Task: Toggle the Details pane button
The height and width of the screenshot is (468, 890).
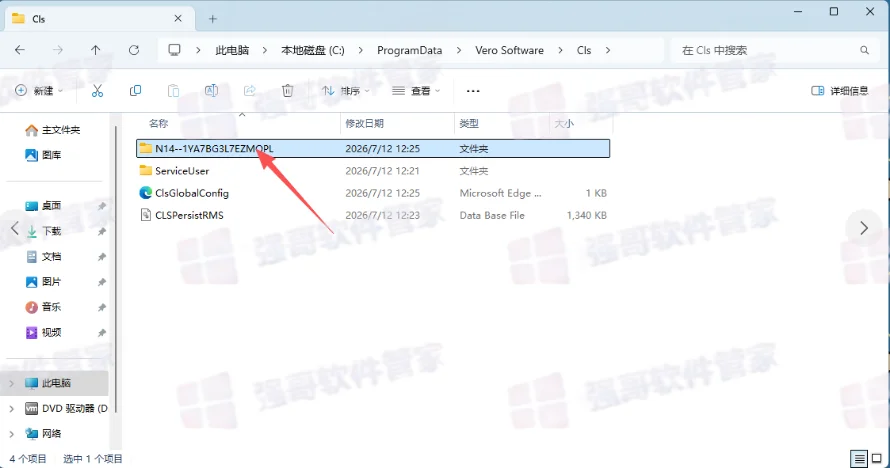Action: pyautogui.click(x=840, y=91)
